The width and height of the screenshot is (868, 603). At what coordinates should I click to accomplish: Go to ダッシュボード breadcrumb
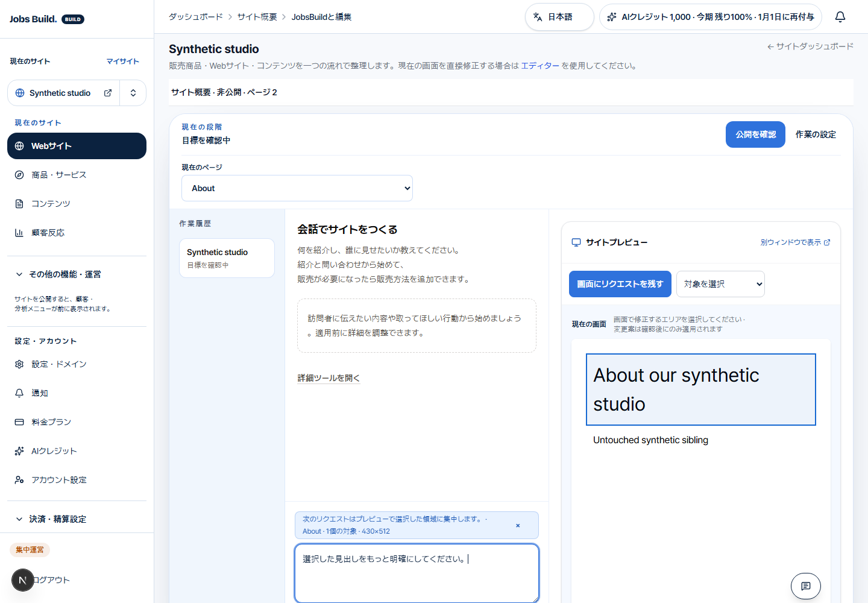click(196, 17)
